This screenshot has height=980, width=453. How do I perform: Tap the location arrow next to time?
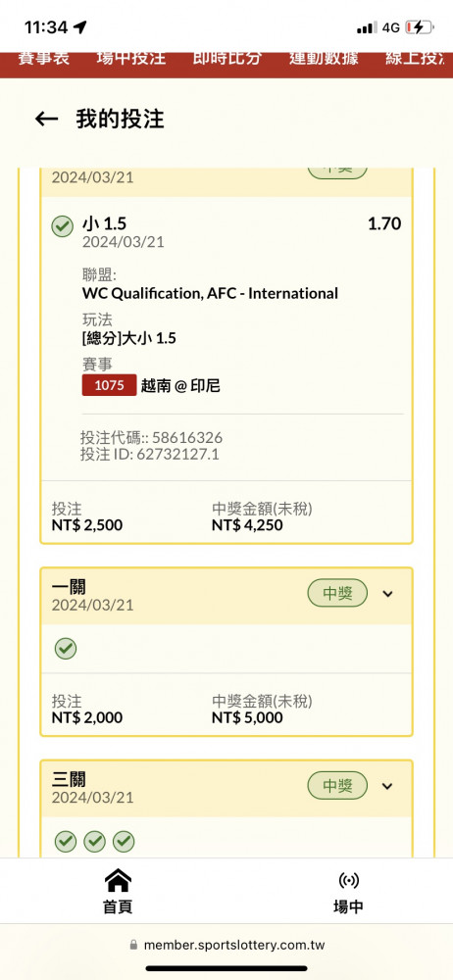[x=80, y=26]
